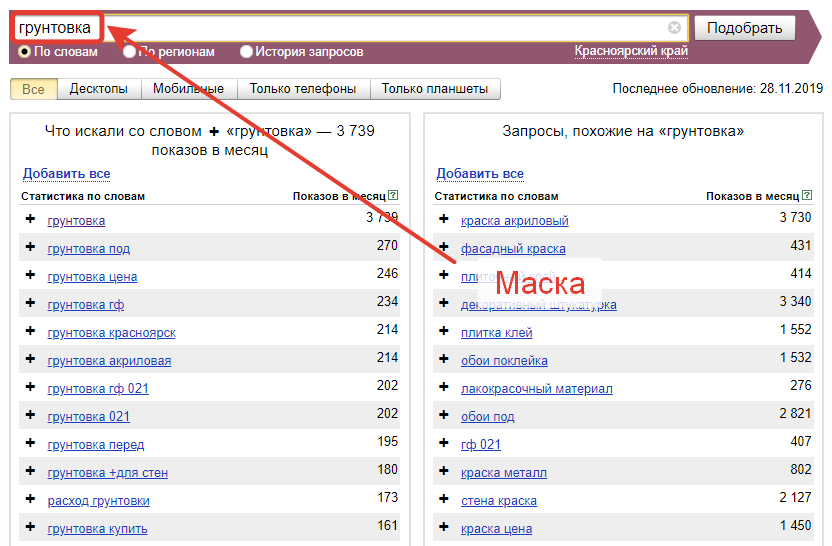
Task: Add 'плитка клей' using the plus icon
Action: pyautogui.click(x=444, y=331)
